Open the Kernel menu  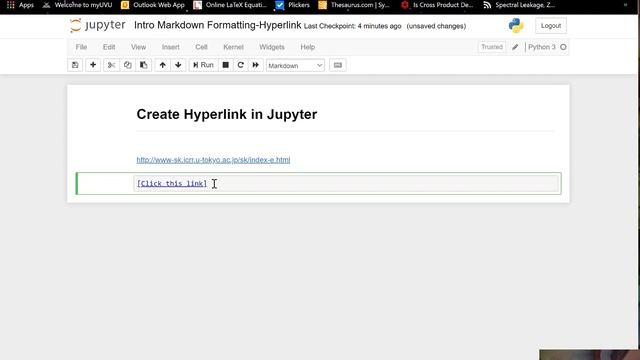pos(233,47)
